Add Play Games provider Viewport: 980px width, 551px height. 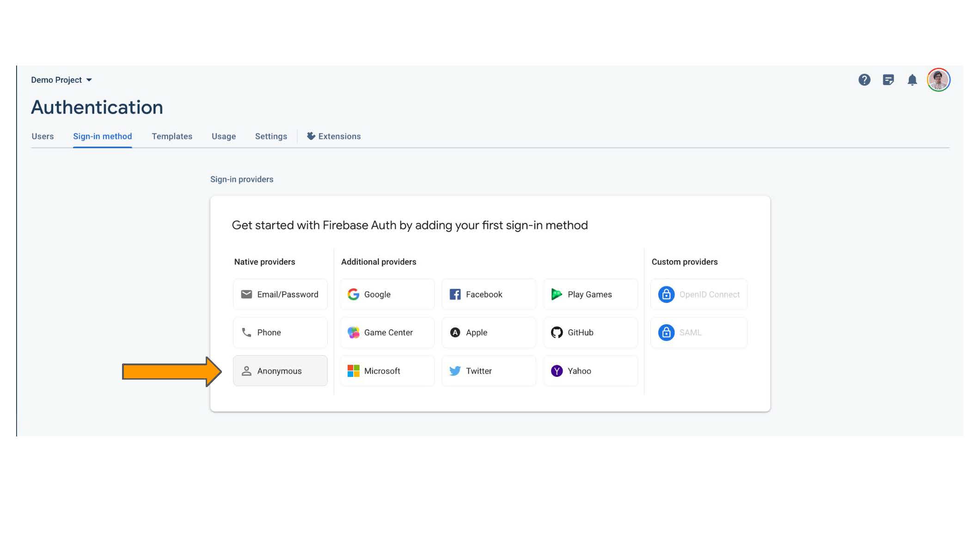[x=591, y=294]
